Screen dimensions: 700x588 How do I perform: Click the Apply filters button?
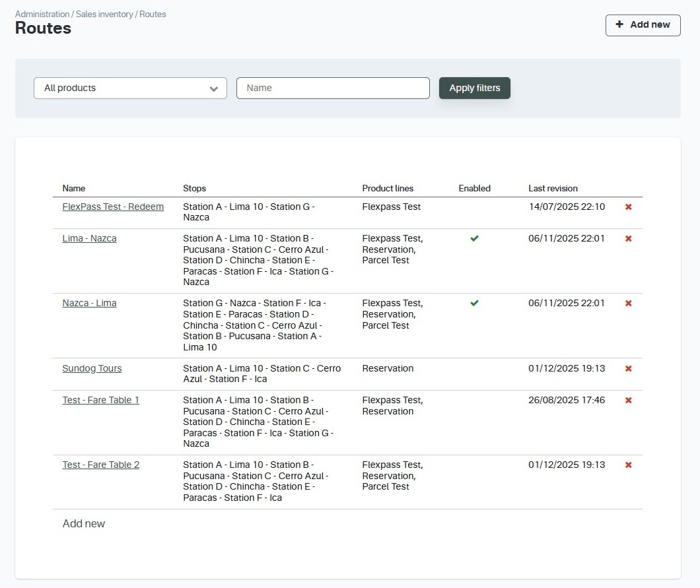[475, 88]
